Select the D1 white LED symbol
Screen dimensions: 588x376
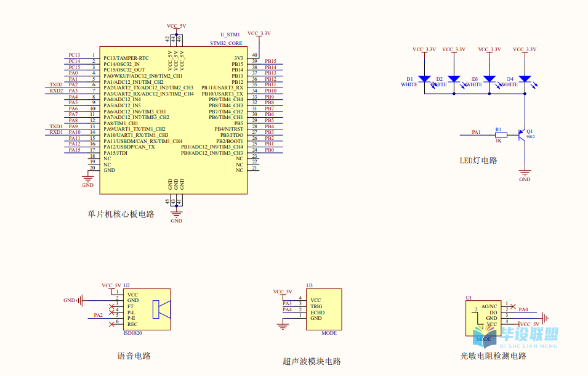424,79
